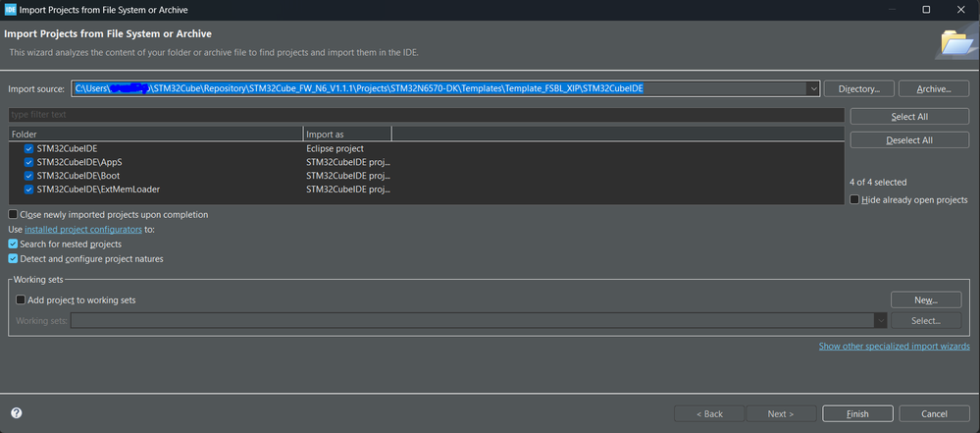This screenshot has width=980, height=433.
Task: Enable Add project to working sets
Action: point(22,299)
